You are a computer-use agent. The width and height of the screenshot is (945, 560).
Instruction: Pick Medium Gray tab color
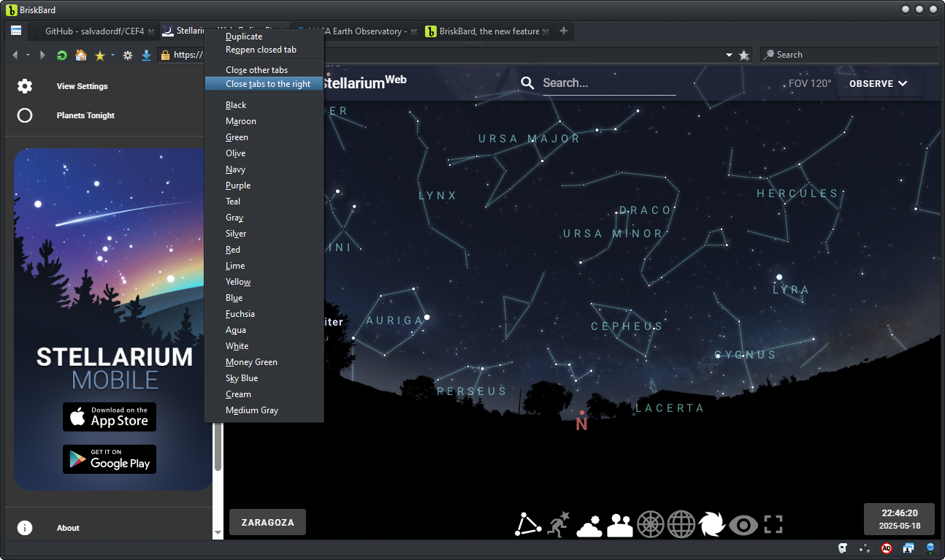(x=264, y=410)
